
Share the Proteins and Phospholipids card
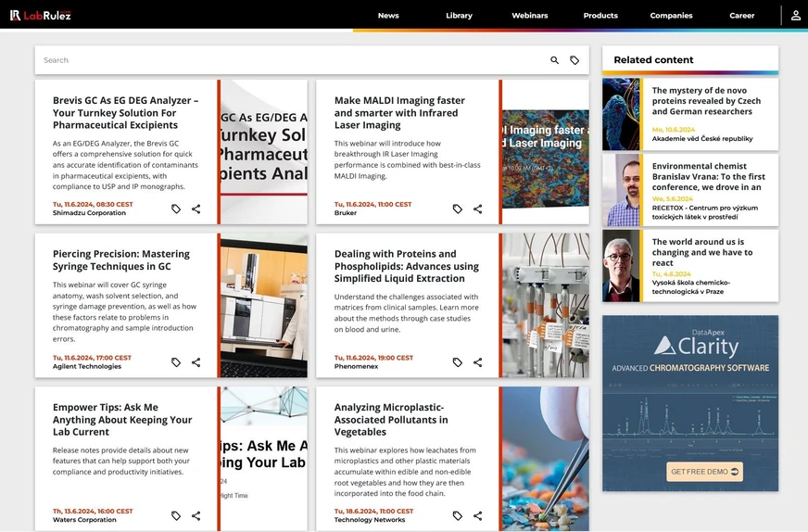(478, 362)
